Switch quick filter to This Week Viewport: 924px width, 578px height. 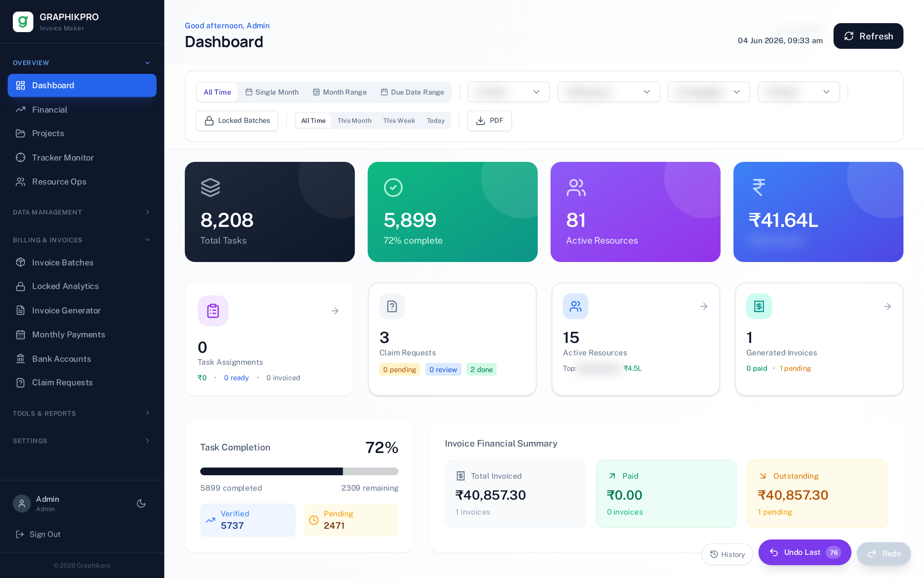click(x=399, y=121)
